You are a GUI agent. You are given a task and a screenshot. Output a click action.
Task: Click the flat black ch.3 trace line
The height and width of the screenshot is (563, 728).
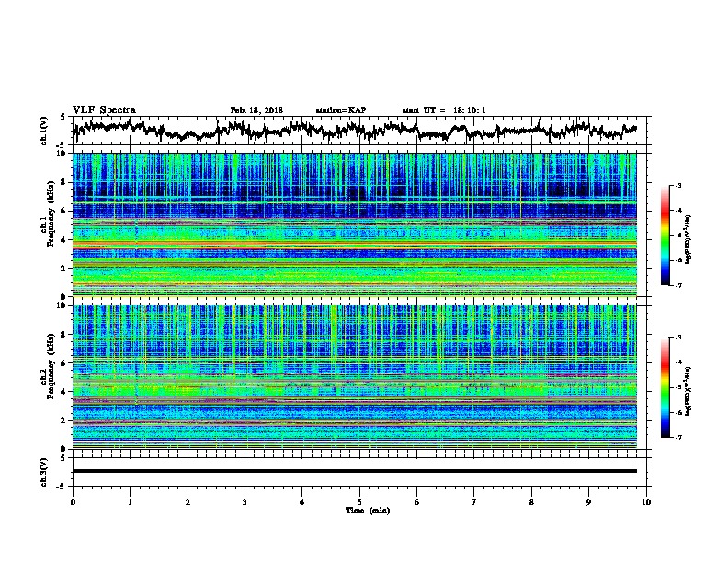354,471
